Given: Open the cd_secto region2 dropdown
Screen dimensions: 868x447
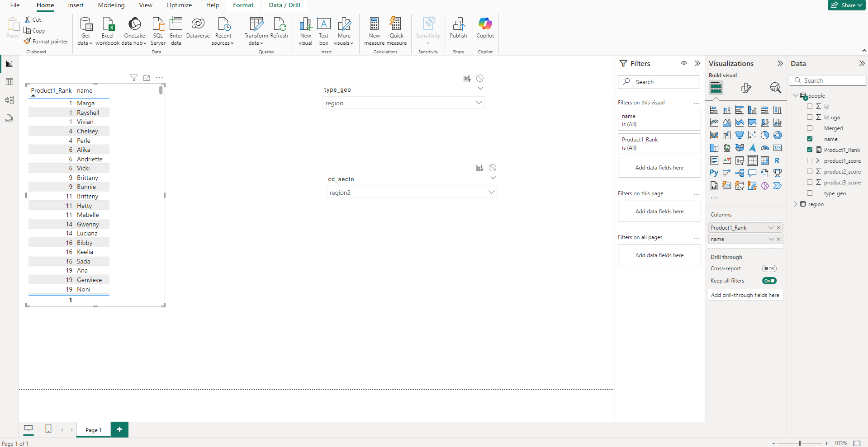Looking at the screenshot, I should [412, 193].
